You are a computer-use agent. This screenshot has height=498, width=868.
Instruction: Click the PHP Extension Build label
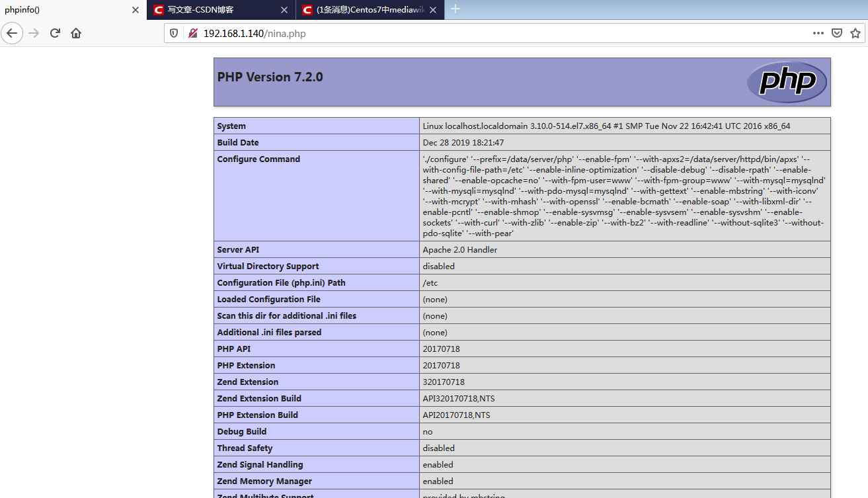258,415
